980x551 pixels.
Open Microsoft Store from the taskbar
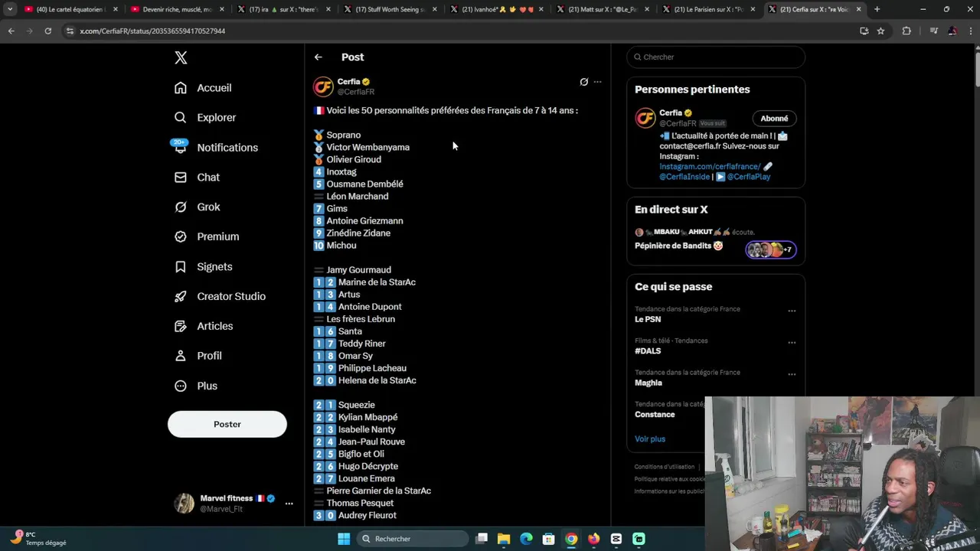coord(548,539)
